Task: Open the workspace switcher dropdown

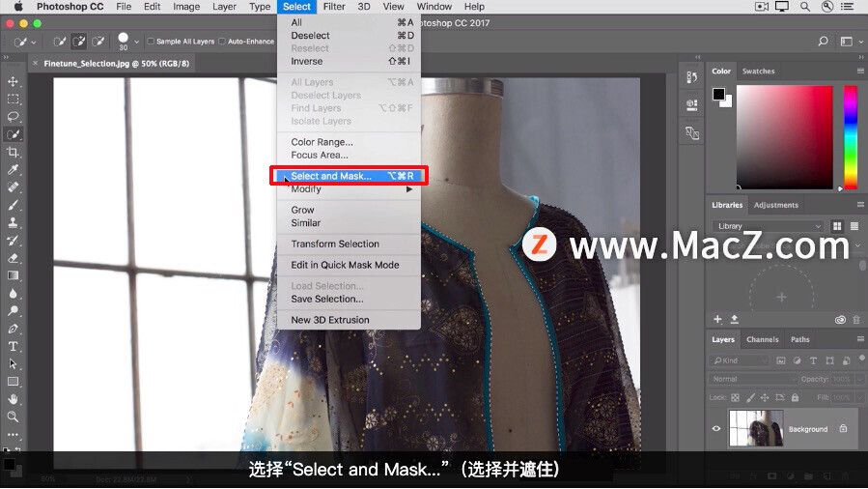Action: click(849, 42)
